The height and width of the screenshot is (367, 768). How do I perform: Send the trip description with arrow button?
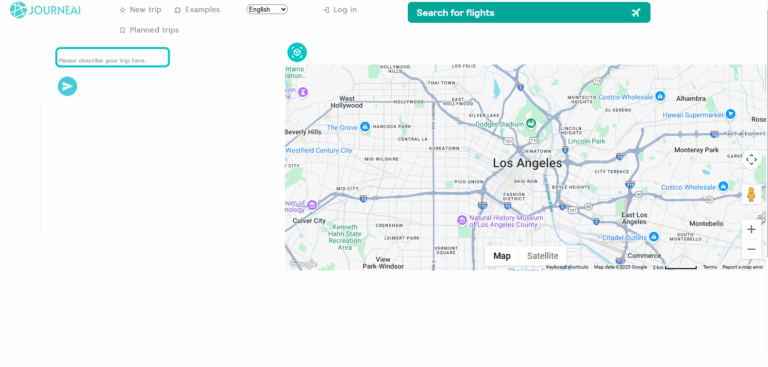pos(68,86)
